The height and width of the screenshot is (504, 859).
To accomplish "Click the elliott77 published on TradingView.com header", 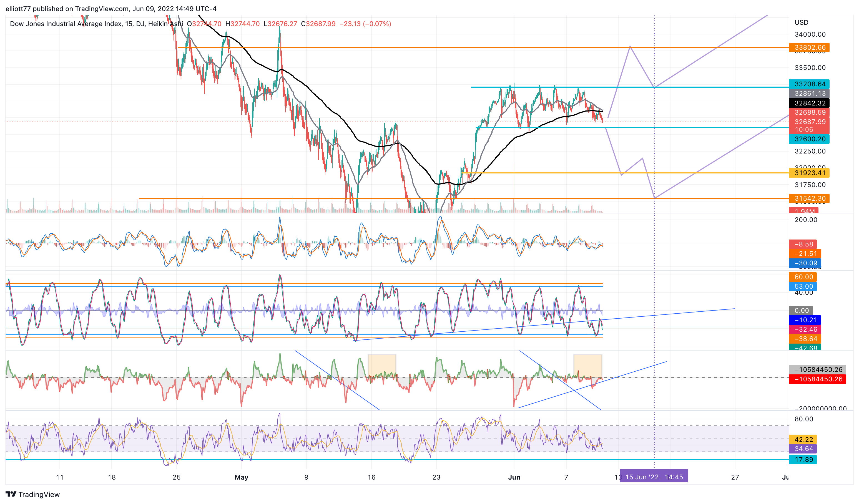I will tap(111, 9).
